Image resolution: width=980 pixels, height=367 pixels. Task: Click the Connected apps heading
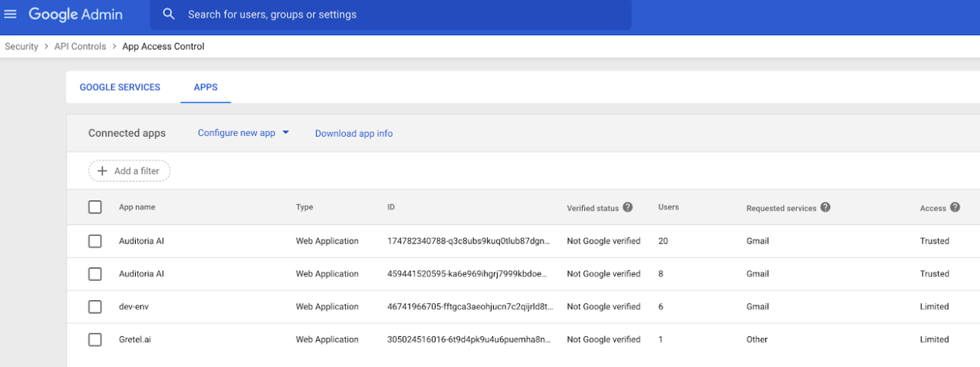click(x=127, y=133)
